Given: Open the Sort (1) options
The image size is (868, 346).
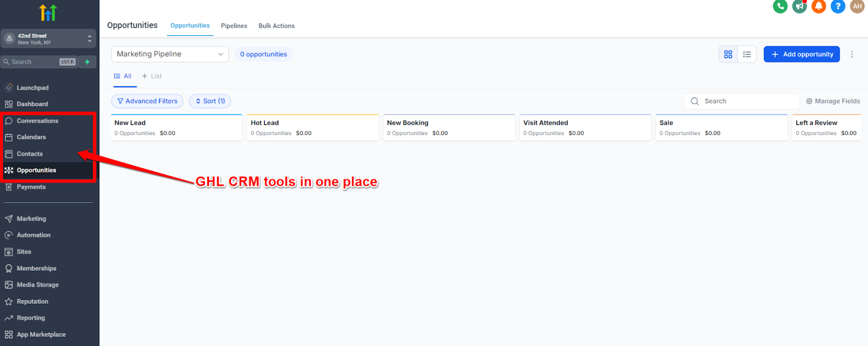Looking at the screenshot, I should click(210, 101).
